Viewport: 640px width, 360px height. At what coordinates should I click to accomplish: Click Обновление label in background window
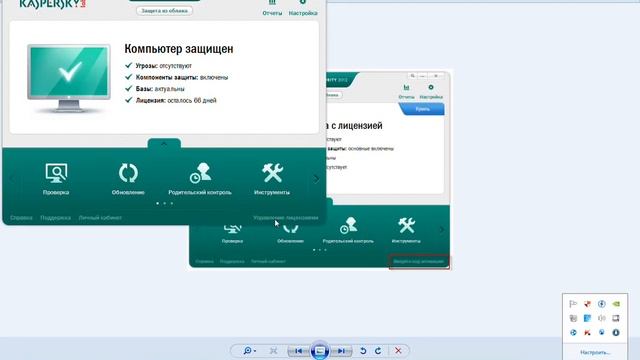[290, 241]
